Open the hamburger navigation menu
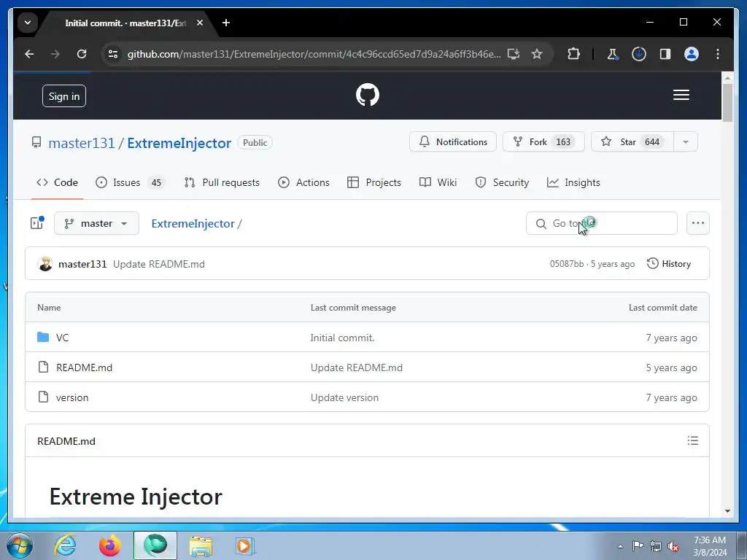 681,96
